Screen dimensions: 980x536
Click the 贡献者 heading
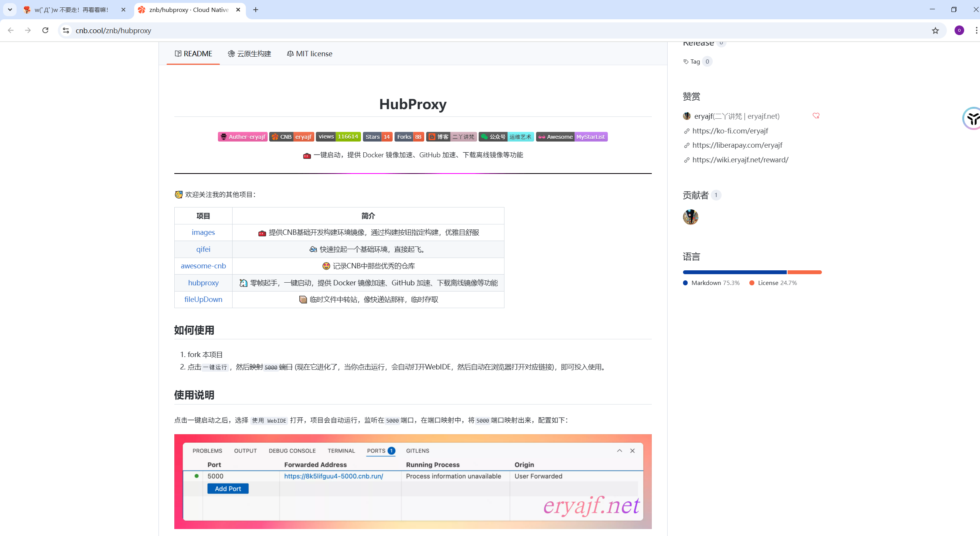(x=695, y=196)
